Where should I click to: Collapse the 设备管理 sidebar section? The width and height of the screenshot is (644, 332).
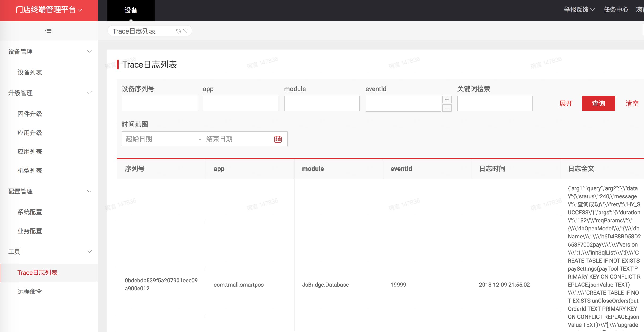[89, 51]
